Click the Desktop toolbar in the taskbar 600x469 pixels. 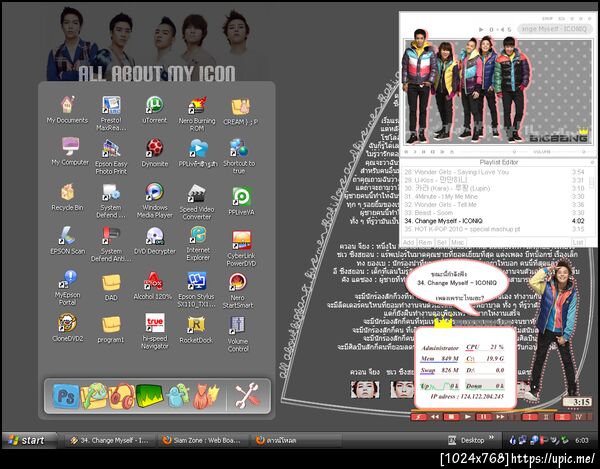pyautogui.click(x=468, y=440)
